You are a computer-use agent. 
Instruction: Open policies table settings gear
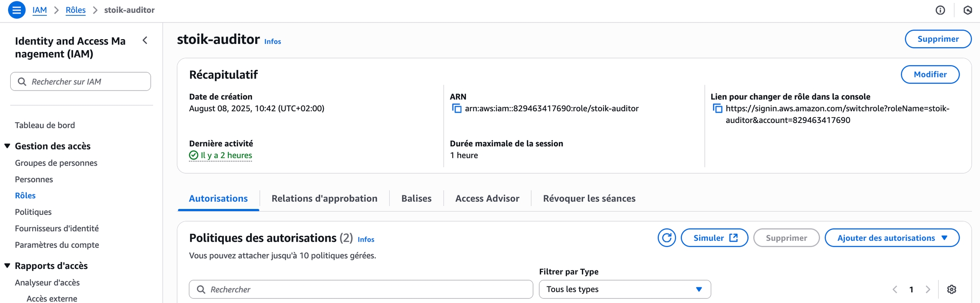tap(952, 289)
